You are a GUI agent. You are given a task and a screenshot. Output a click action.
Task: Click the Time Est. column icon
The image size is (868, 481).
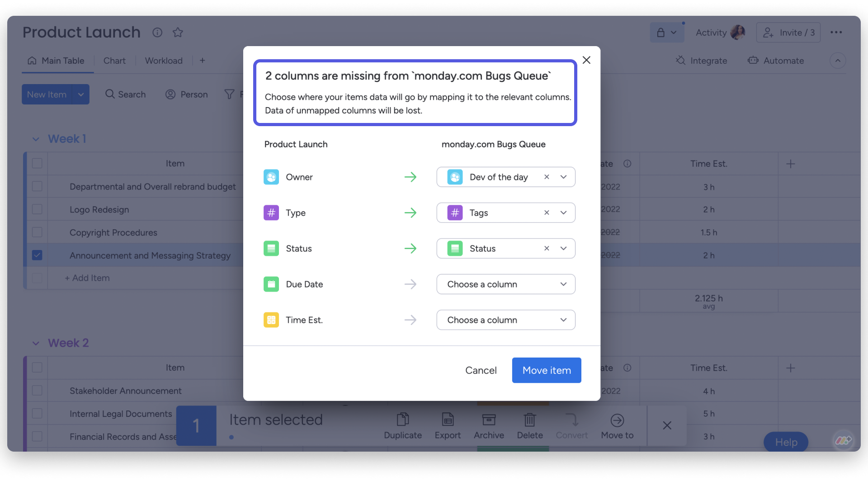(271, 320)
